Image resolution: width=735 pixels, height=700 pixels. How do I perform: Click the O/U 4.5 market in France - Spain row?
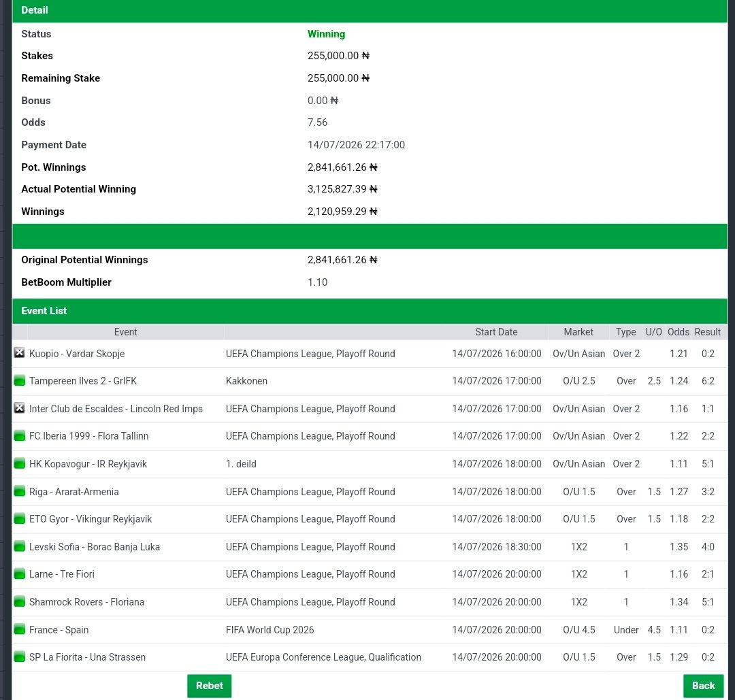[x=579, y=630]
